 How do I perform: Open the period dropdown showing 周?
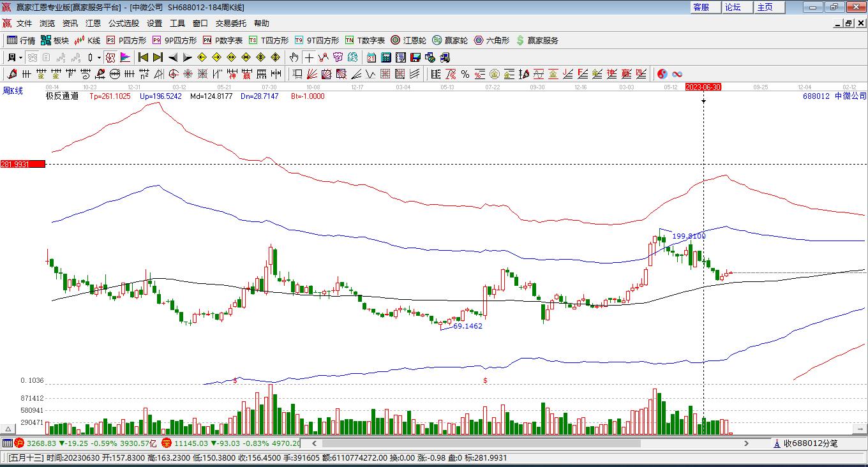coord(15,57)
